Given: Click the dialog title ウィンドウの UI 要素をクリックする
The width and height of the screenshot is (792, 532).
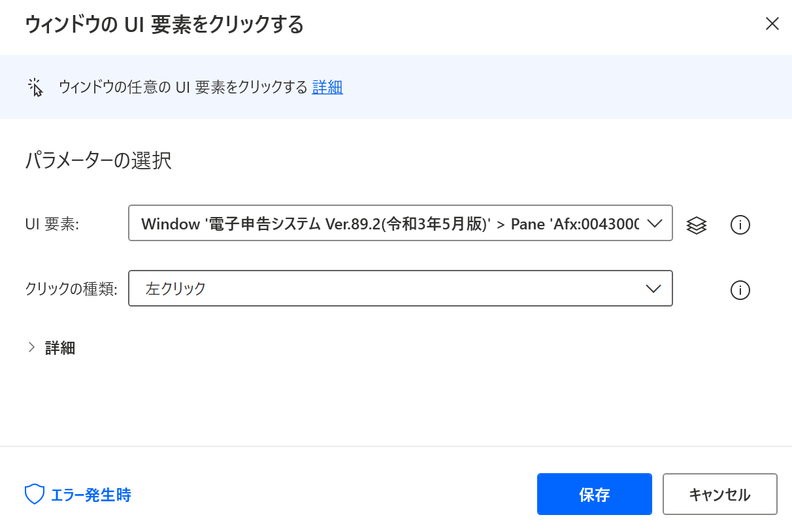Looking at the screenshot, I should 165,25.
